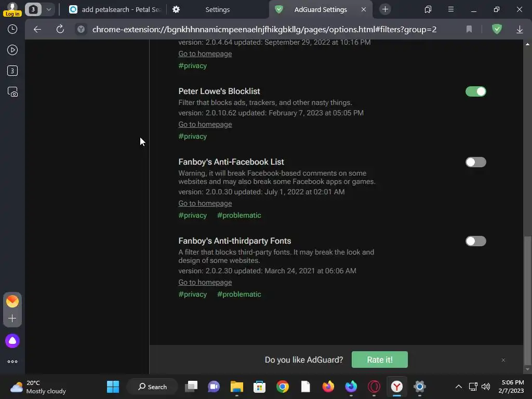Go back with the left arrow
The image size is (532, 399).
[37, 30]
